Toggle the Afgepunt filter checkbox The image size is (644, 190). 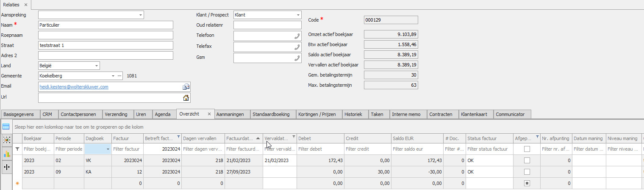click(x=527, y=149)
